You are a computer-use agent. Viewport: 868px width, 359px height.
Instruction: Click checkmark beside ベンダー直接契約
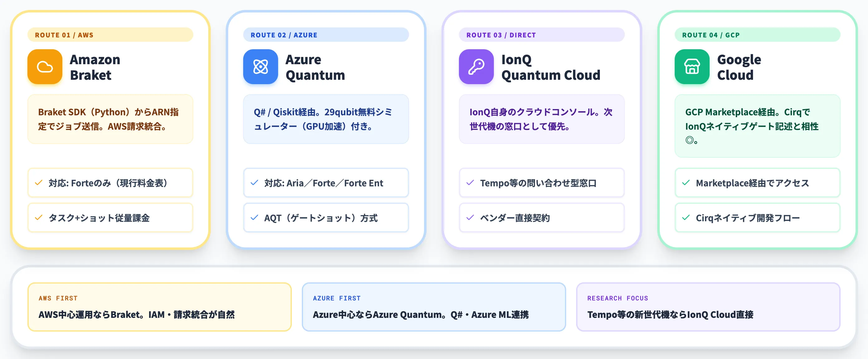click(470, 218)
